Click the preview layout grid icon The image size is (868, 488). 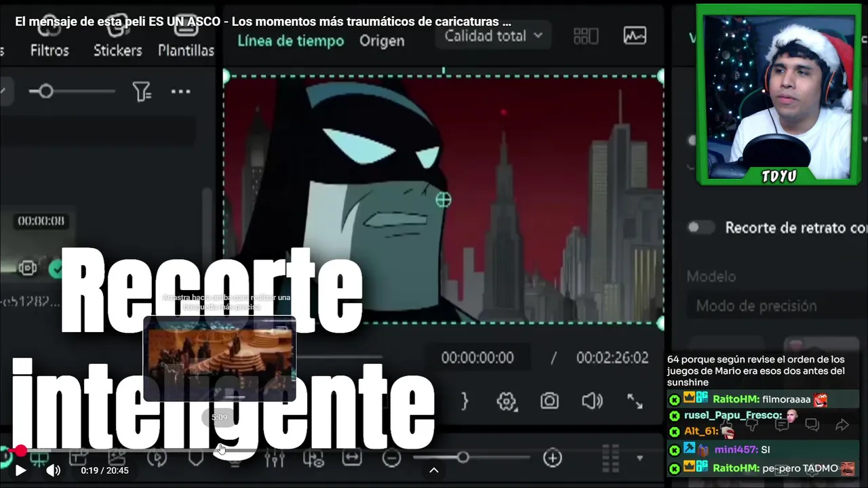586,36
